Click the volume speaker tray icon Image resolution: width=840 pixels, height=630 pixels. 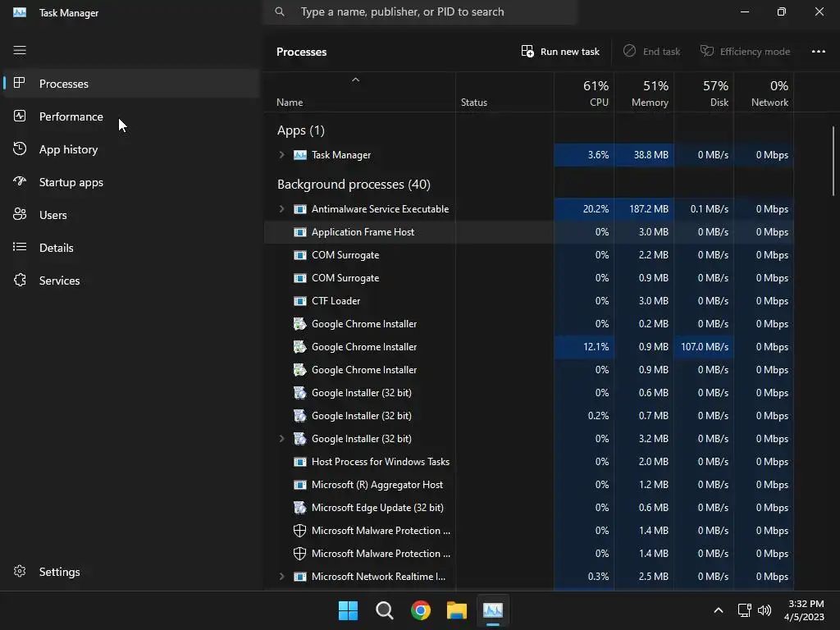765,610
